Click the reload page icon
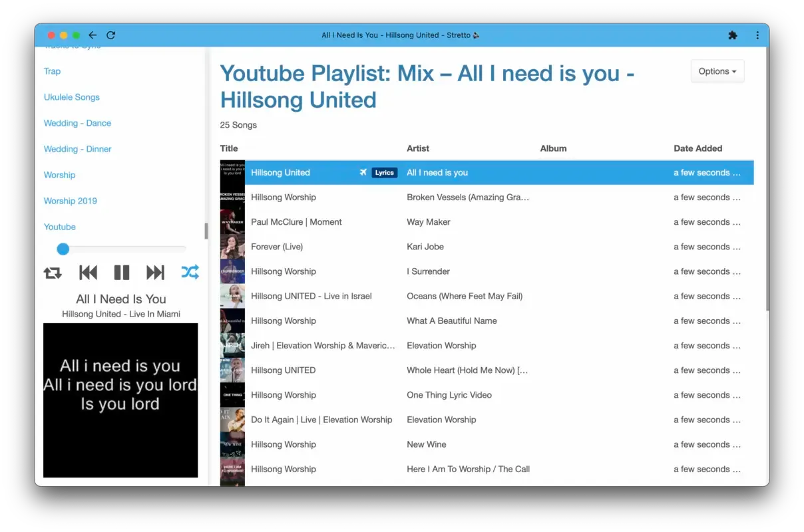The image size is (804, 532). (110, 35)
